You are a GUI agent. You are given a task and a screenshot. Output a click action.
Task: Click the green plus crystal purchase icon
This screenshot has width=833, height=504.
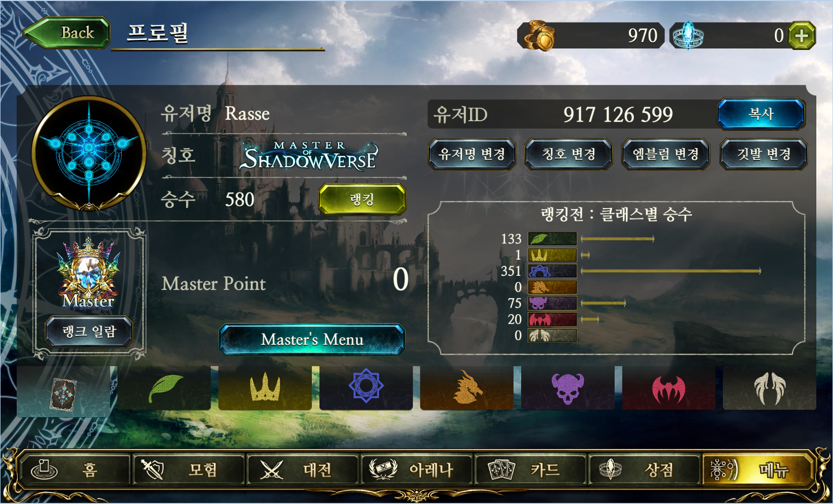[802, 35]
